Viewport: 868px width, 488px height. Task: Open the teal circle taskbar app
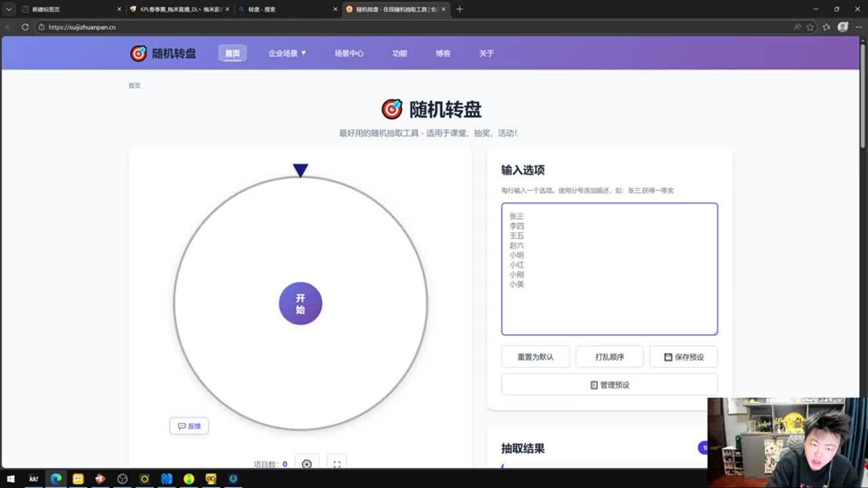point(233,479)
